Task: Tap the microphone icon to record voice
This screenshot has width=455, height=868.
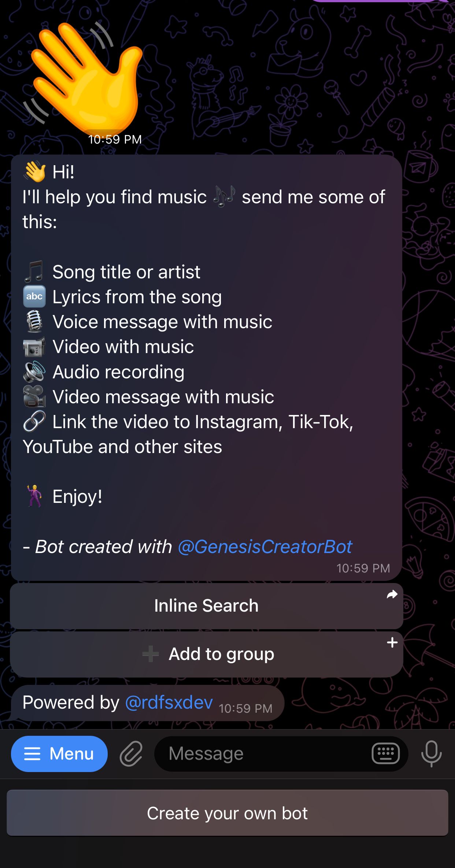Action: pos(432,753)
